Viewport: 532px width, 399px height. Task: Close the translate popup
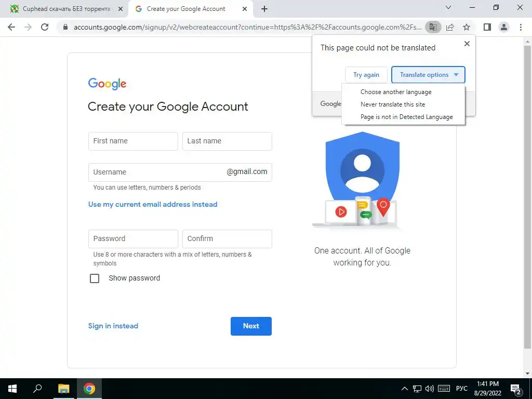pos(467,44)
